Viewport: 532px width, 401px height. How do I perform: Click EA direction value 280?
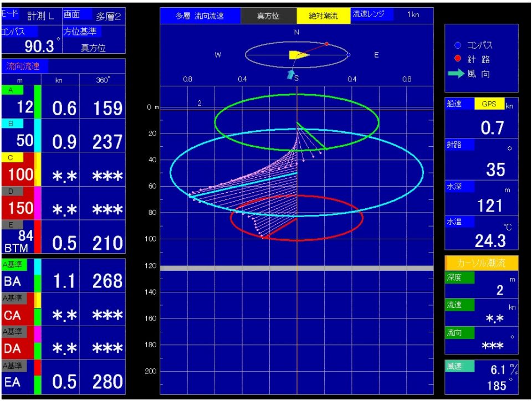click(108, 382)
